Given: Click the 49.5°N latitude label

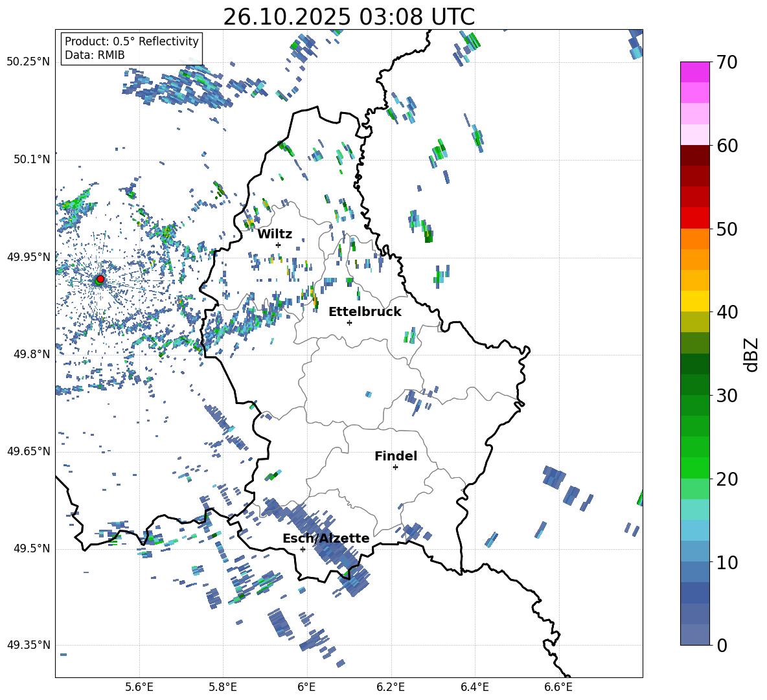Looking at the screenshot, I should [x=32, y=548].
